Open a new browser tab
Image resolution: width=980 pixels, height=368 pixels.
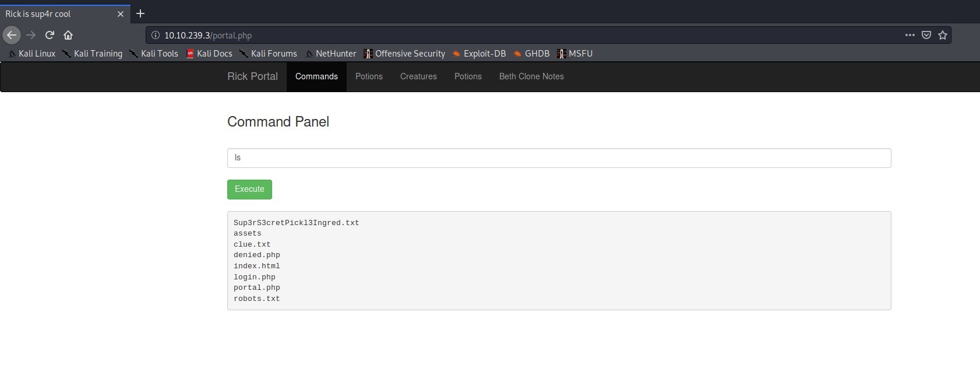(140, 13)
